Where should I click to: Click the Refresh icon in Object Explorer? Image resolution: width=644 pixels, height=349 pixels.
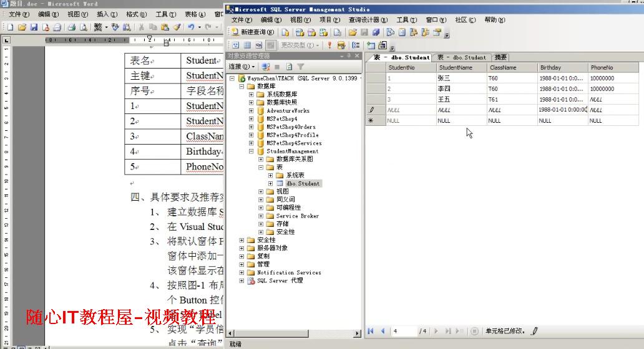289,67
